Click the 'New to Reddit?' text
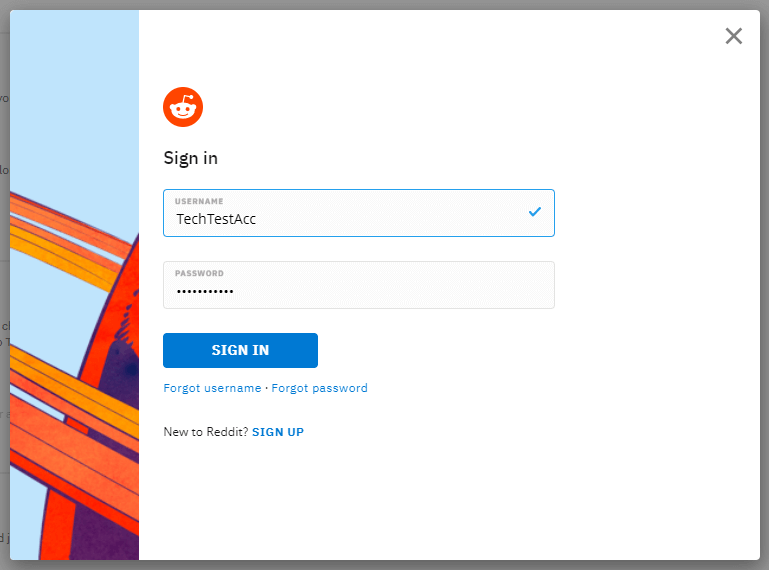This screenshot has height=570, width=769. point(206,432)
